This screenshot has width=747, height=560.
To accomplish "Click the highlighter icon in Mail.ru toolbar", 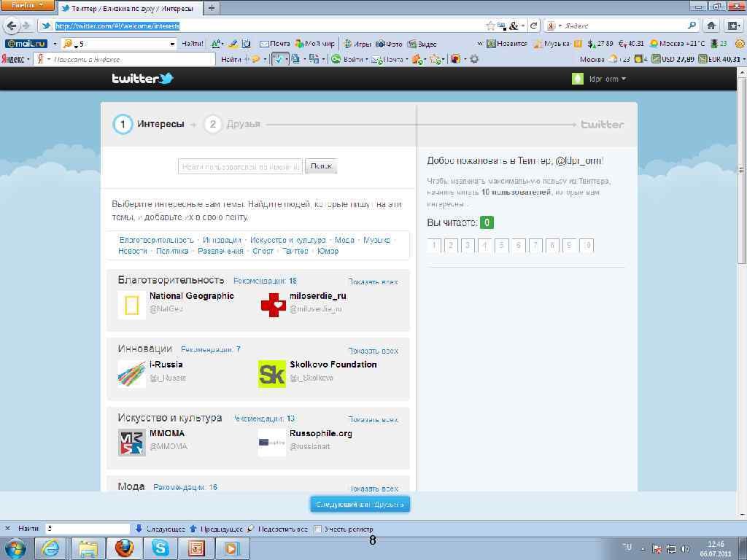I will [x=233, y=44].
